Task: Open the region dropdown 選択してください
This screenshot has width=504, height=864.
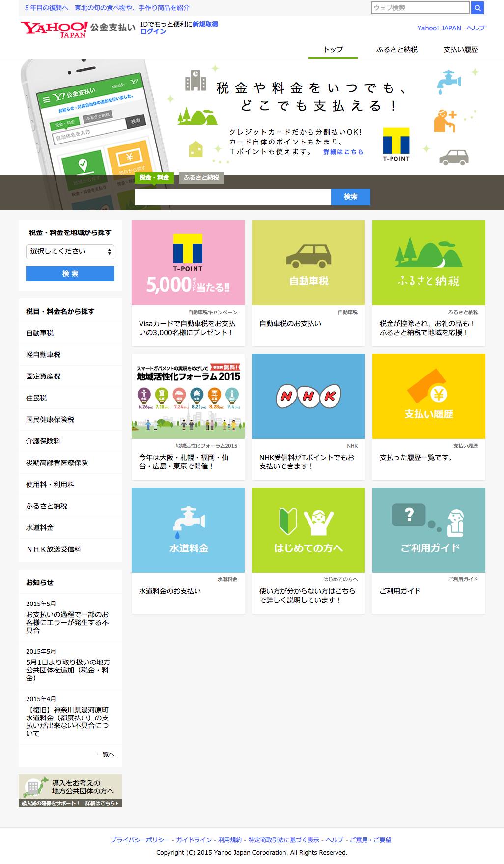Action: pos(70,252)
